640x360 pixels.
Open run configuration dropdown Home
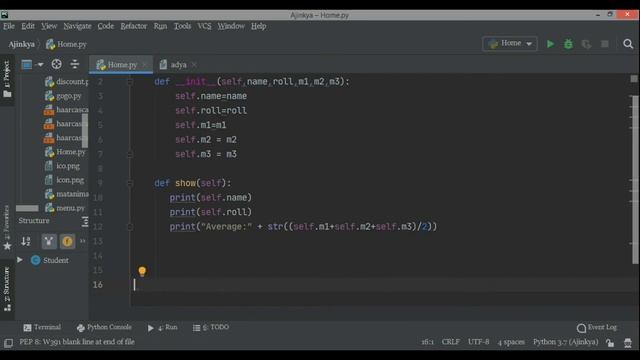tap(510, 44)
